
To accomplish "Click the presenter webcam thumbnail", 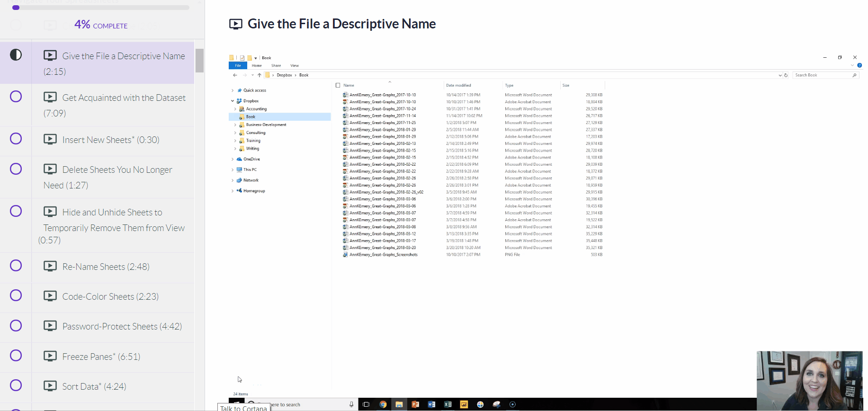I will 810,380.
